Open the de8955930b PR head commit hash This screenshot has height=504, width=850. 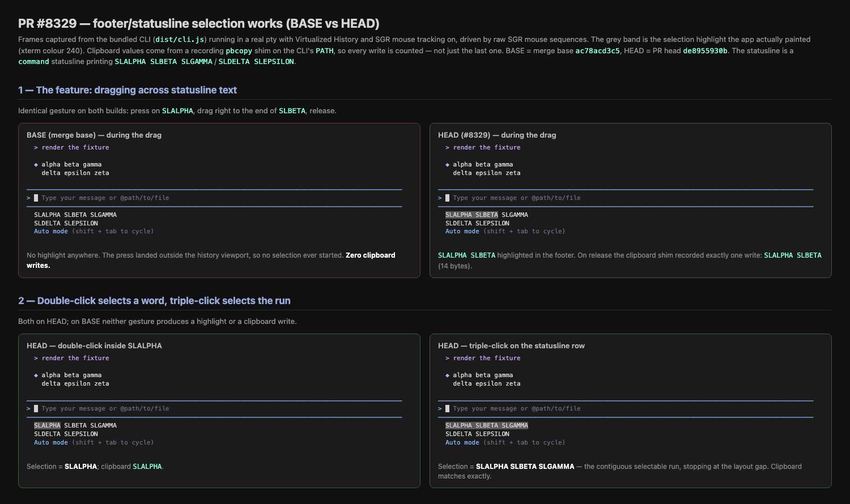(705, 51)
